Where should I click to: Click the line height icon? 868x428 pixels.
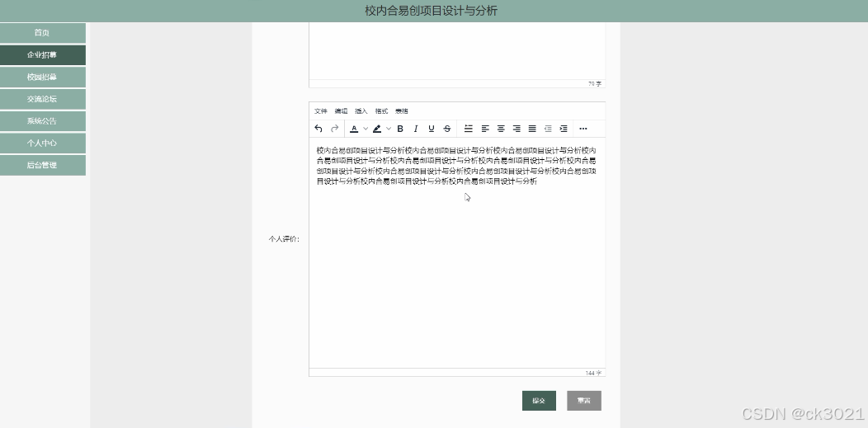tap(469, 129)
